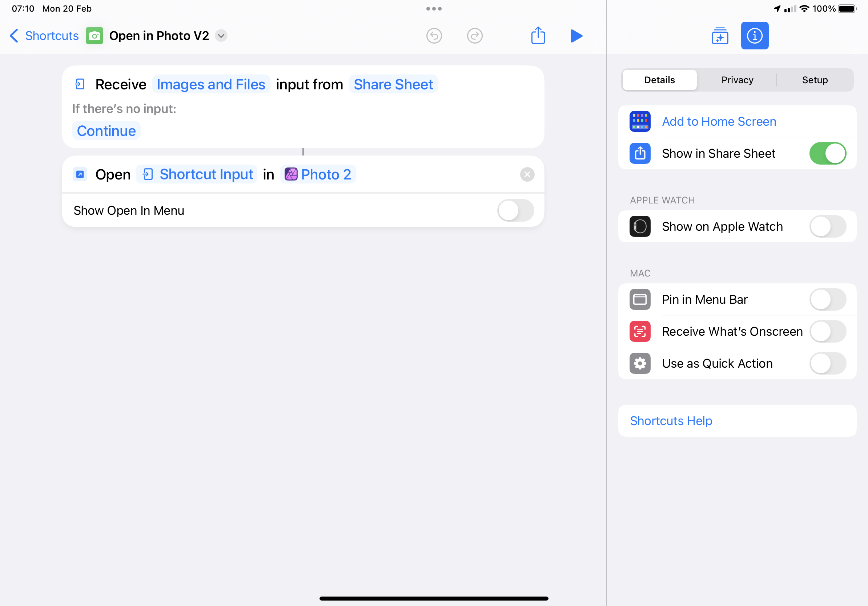Tap the Quick Action gear icon
The width and height of the screenshot is (868, 606).
[640, 363]
